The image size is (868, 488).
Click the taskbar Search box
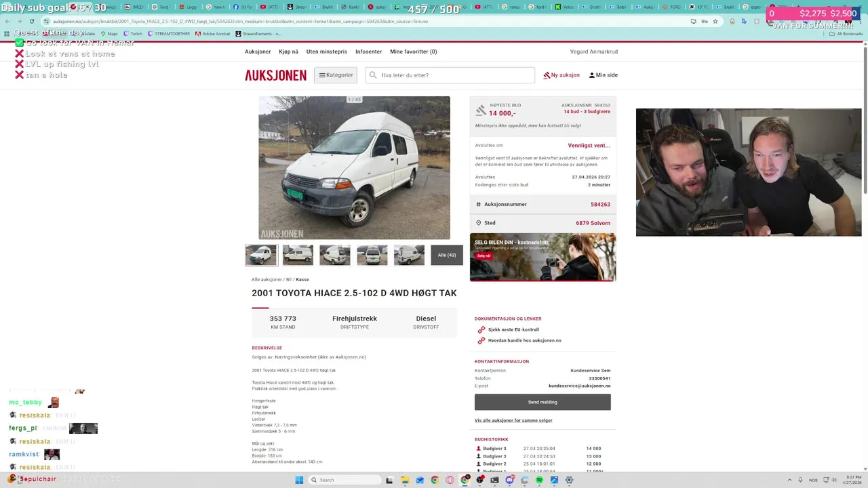(345, 480)
